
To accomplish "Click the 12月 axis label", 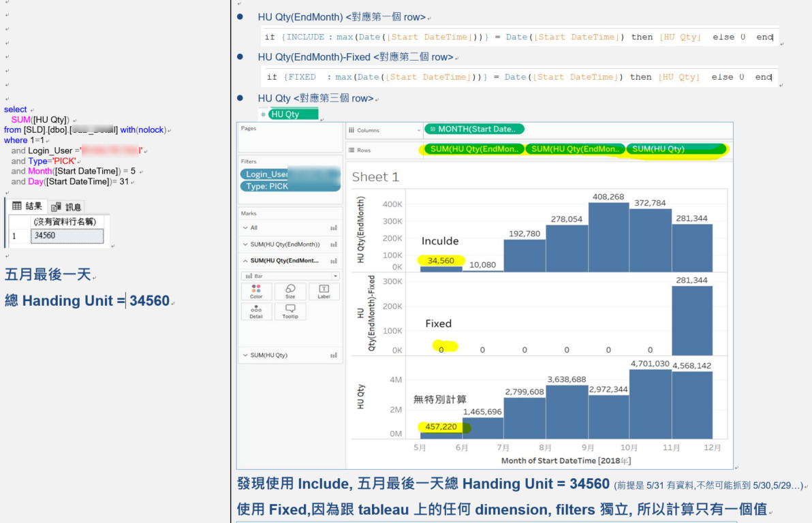I will tap(713, 447).
